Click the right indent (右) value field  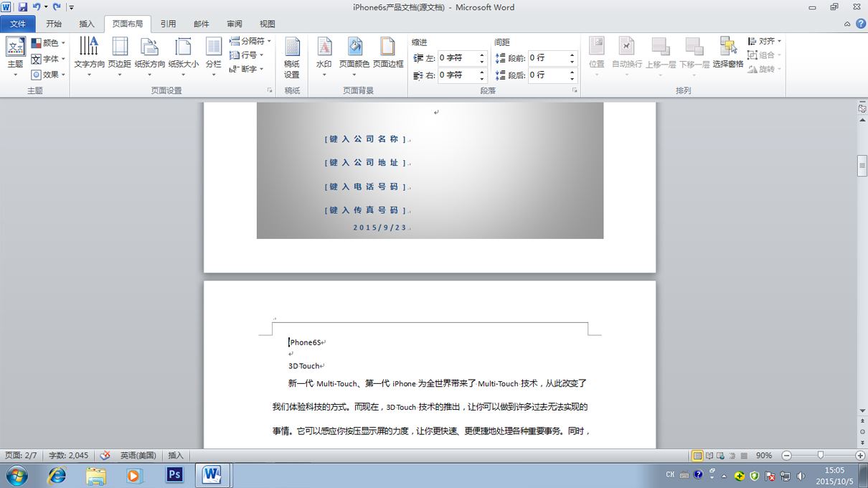(x=457, y=75)
